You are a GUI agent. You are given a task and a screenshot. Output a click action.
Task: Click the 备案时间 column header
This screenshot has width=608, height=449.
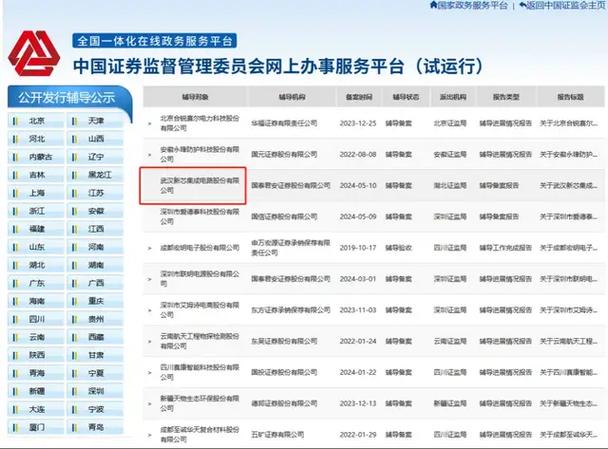click(359, 97)
